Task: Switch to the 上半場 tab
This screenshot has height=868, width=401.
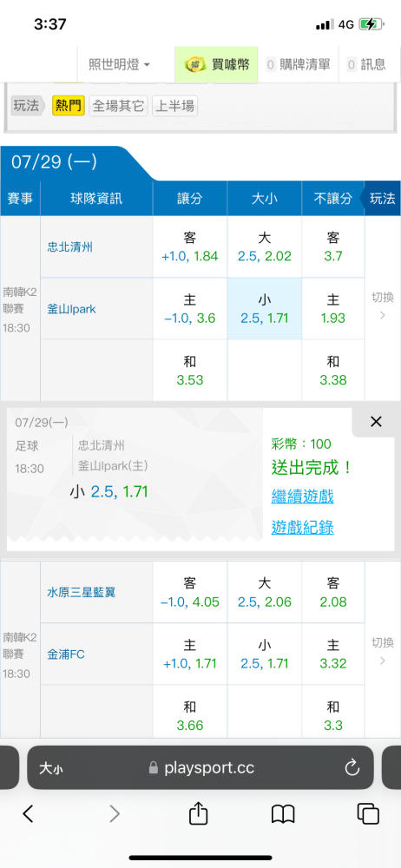Action: coord(174,106)
